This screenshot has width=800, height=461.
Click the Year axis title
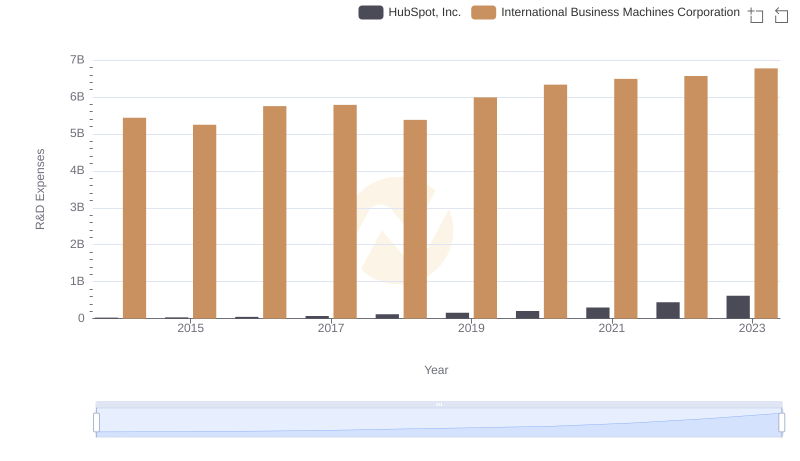pos(436,370)
